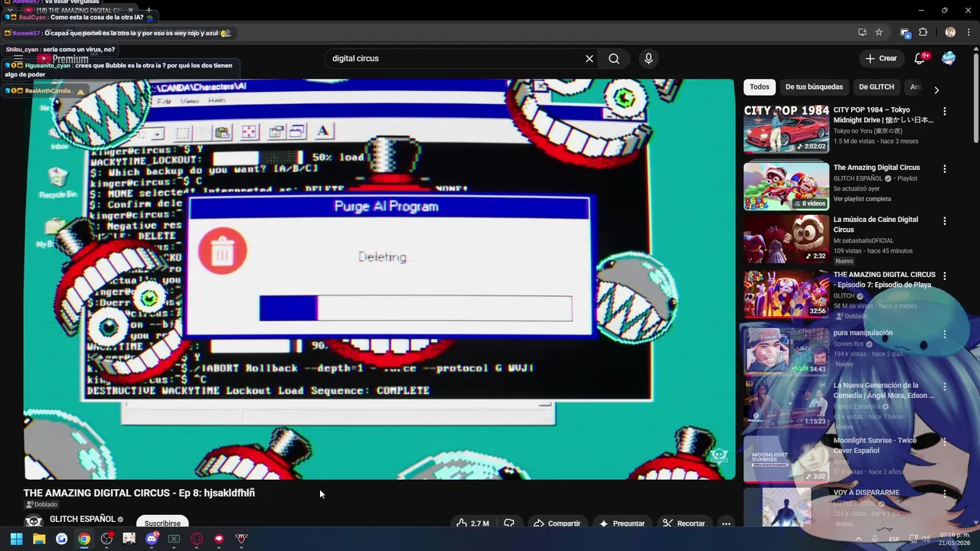Open more video actions three dots

[x=726, y=523]
